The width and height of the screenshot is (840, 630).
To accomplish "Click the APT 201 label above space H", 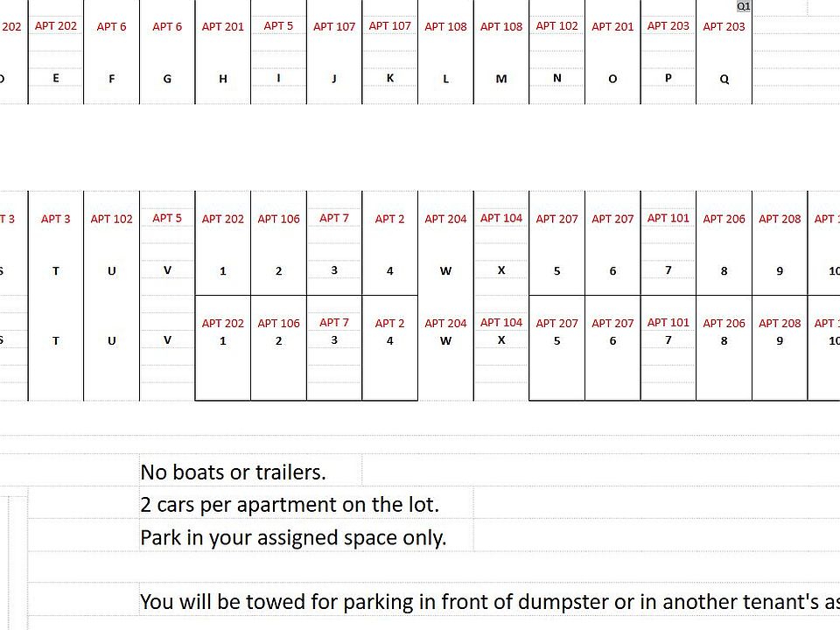I will 223,27.
